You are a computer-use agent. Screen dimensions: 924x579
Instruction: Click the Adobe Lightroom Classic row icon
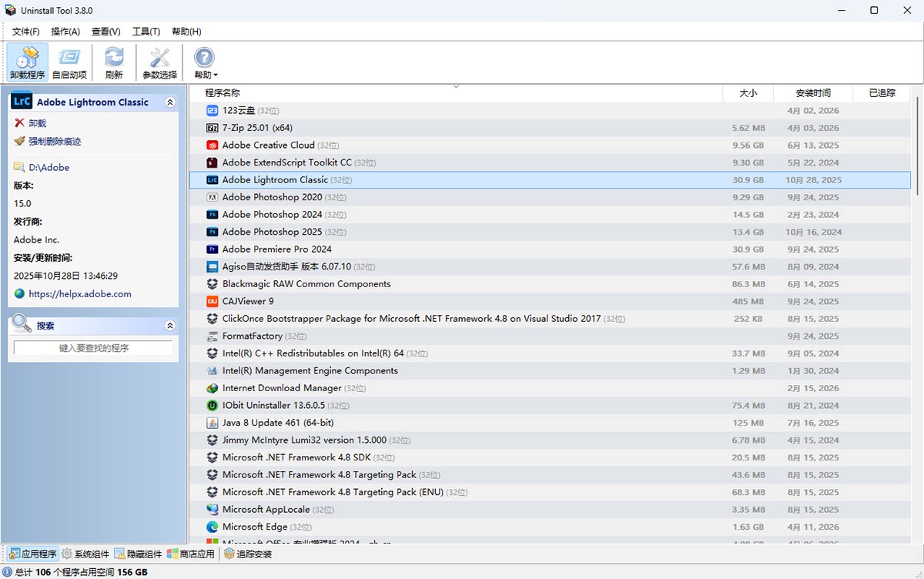(213, 180)
